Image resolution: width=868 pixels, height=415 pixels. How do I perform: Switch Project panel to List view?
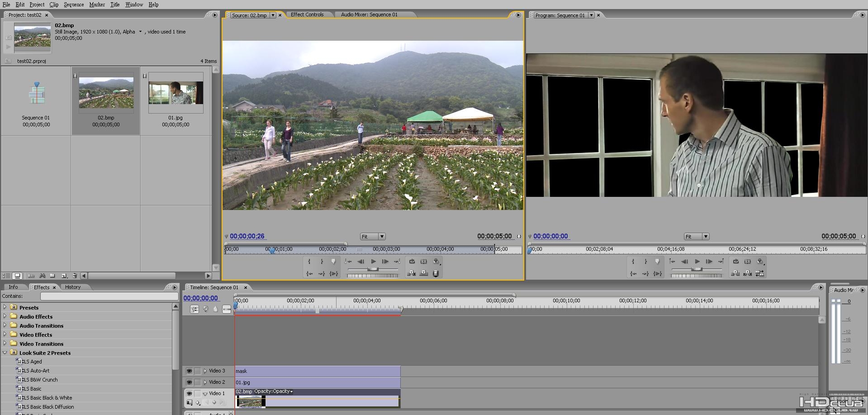click(6, 276)
